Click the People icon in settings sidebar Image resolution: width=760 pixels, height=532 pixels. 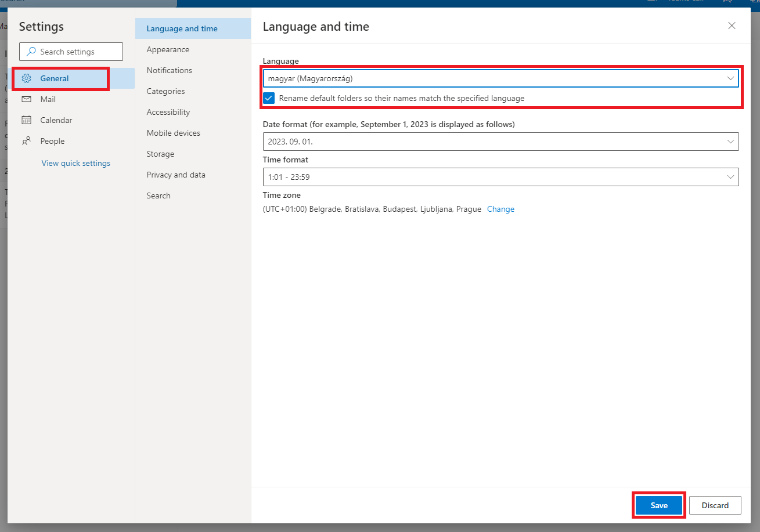tap(26, 141)
